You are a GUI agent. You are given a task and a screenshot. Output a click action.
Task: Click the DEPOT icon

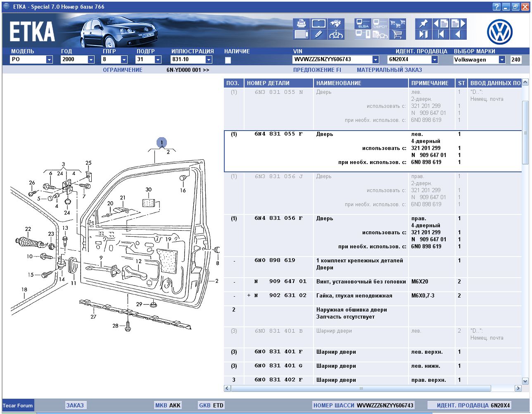click(x=380, y=24)
